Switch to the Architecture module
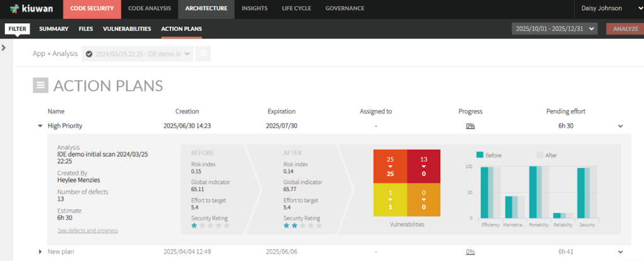 tap(206, 9)
